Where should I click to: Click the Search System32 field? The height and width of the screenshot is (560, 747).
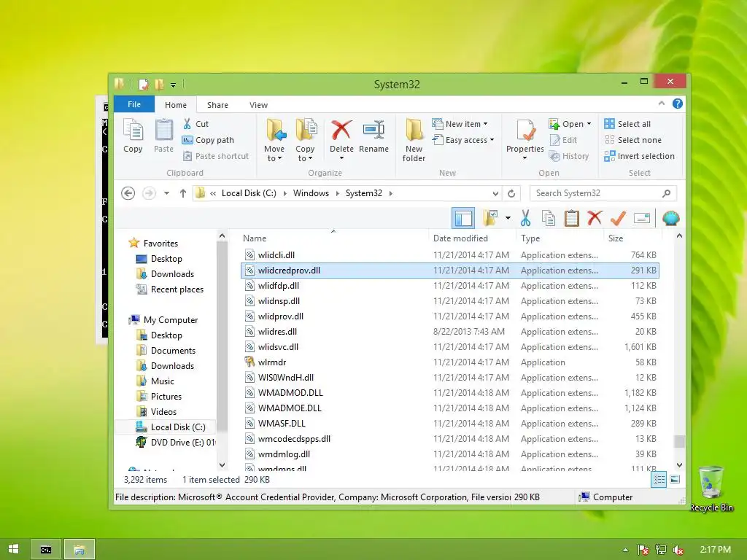coord(603,193)
